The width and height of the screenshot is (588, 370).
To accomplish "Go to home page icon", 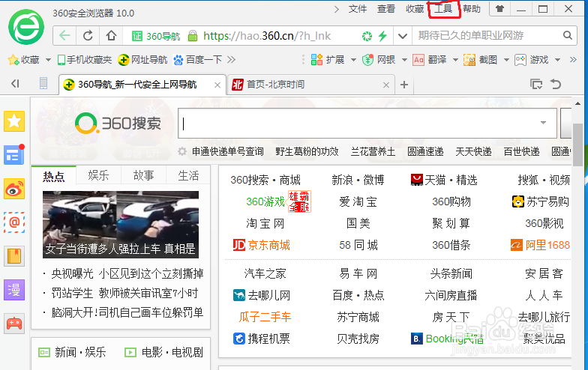I will pyautogui.click(x=111, y=36).
